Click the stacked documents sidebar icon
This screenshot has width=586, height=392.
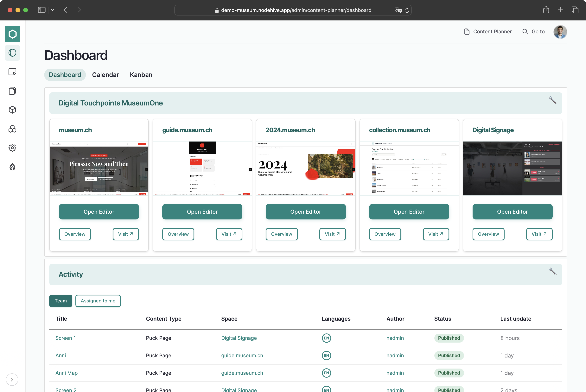[12, 91]
